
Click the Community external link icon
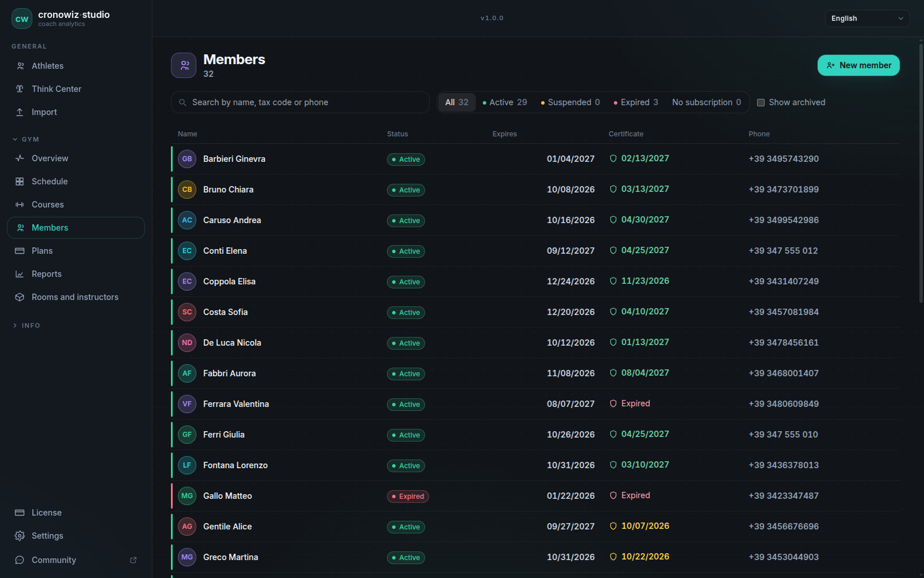(x=133, y=560)
